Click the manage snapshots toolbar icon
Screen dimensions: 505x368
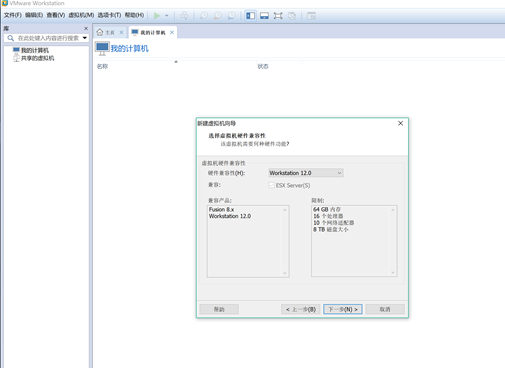click(x=231, y=16)
